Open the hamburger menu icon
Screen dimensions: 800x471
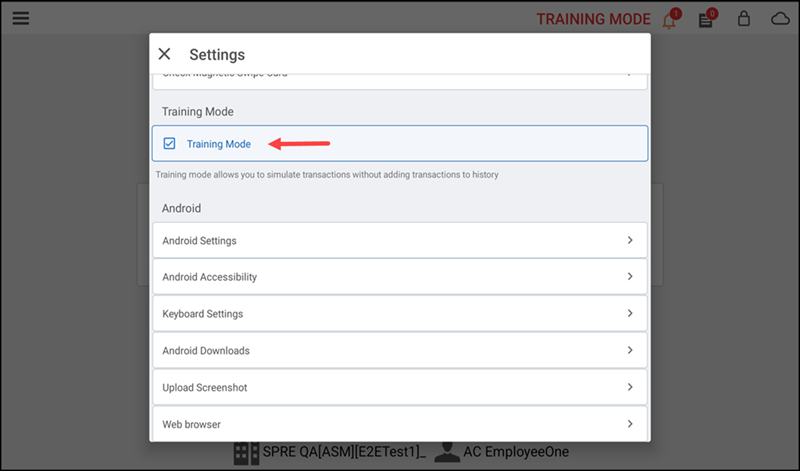(21, 18)
